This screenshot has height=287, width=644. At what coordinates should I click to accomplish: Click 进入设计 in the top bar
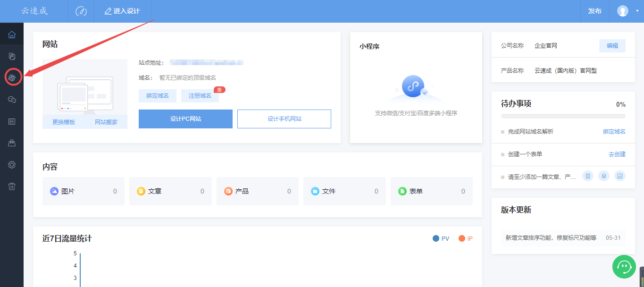(x=122, y=11)
